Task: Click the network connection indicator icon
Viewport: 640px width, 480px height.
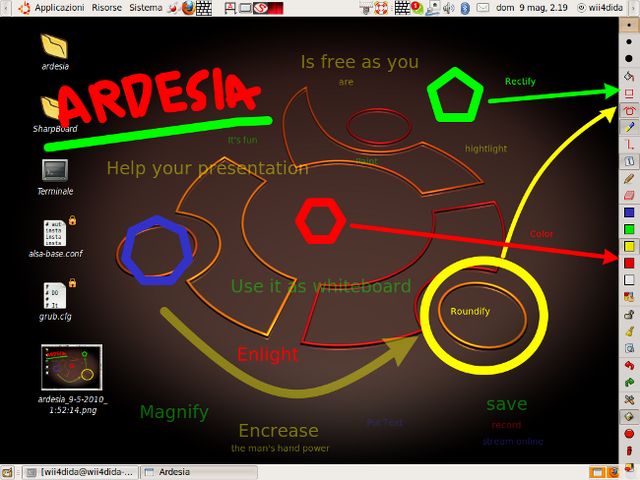Action: coord(433,8)
